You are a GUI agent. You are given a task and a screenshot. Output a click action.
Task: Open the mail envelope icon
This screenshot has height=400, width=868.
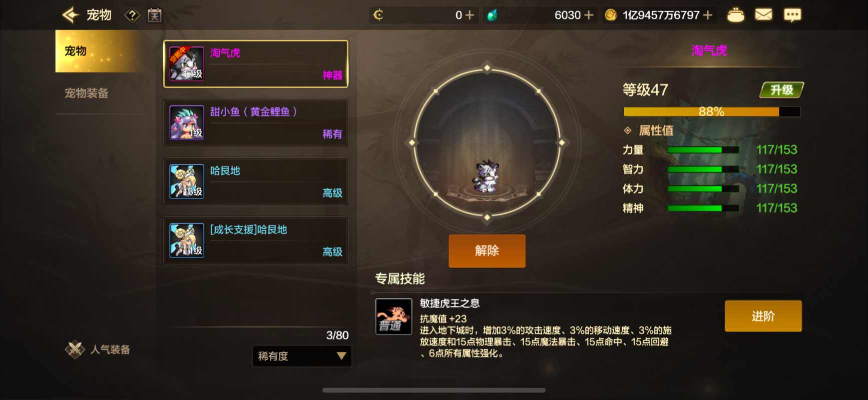pyautogui.click(x=763, y=15)
